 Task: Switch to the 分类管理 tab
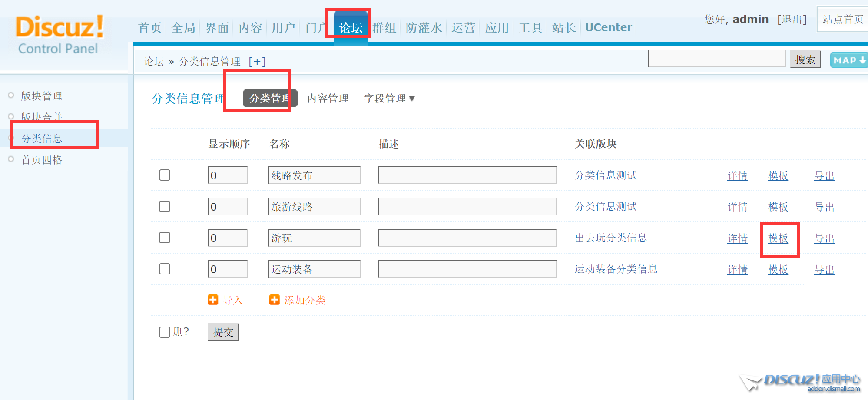(x=270, y=98)
